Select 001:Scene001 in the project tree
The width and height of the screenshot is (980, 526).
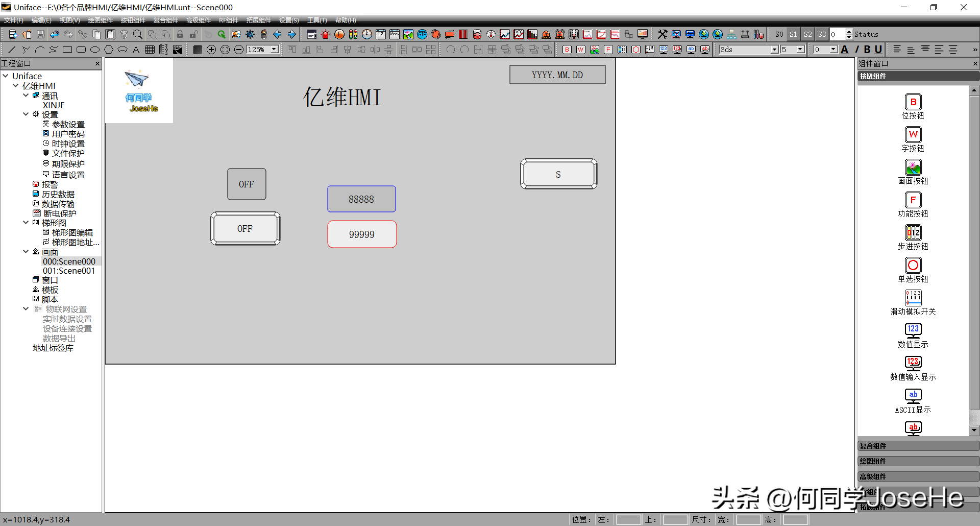tap(68, 271)
